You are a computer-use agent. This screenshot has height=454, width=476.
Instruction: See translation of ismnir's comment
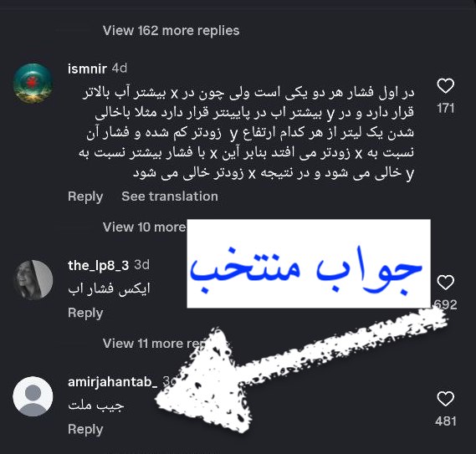170,196
